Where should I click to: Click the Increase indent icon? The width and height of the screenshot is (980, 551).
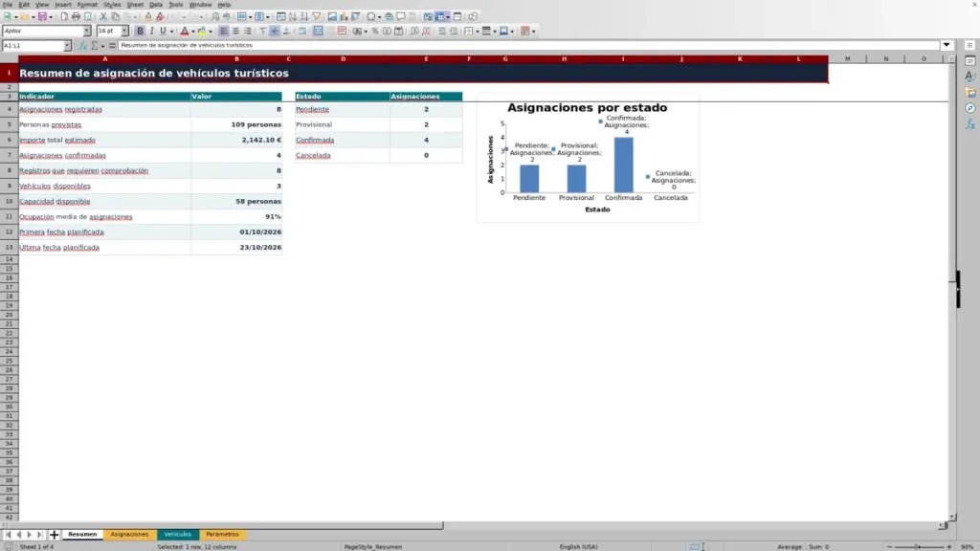[x=442, y=31]
